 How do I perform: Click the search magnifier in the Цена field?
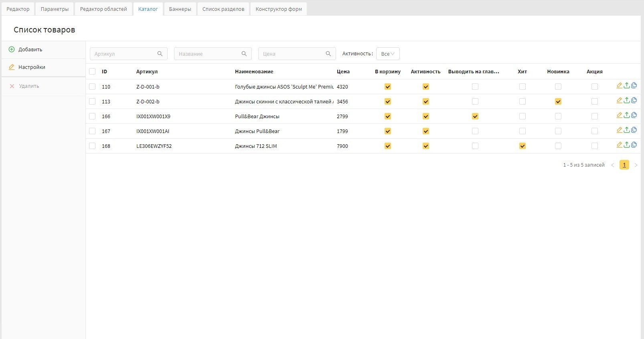(x=328, y=54)
